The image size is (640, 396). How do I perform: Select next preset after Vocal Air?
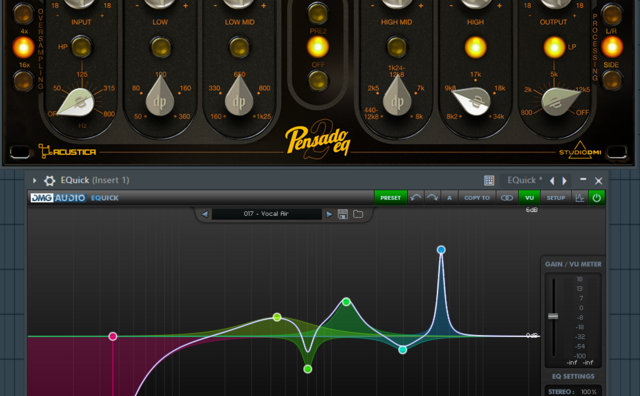pyautogui.click(x=329, y=214)
